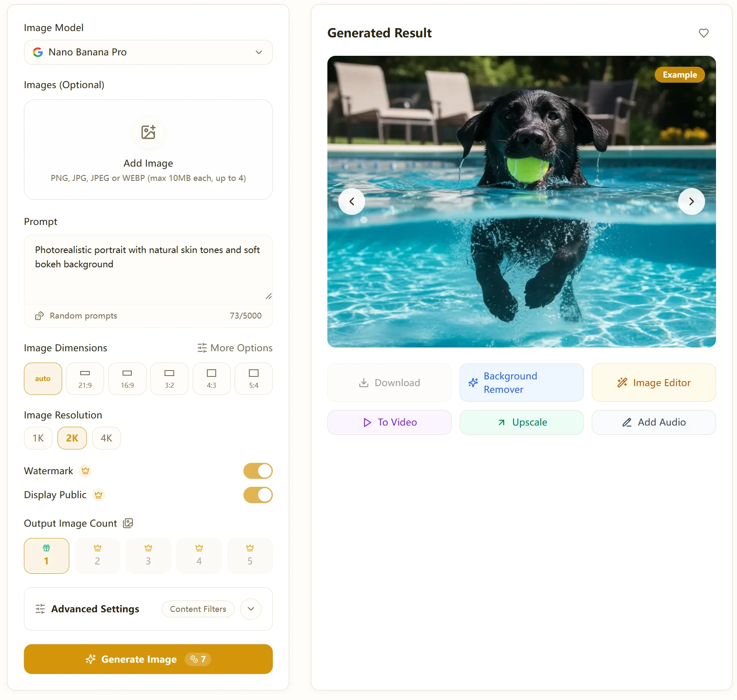Open the Image Model dropdown
The image size is (737, 700).
(148, 52)
